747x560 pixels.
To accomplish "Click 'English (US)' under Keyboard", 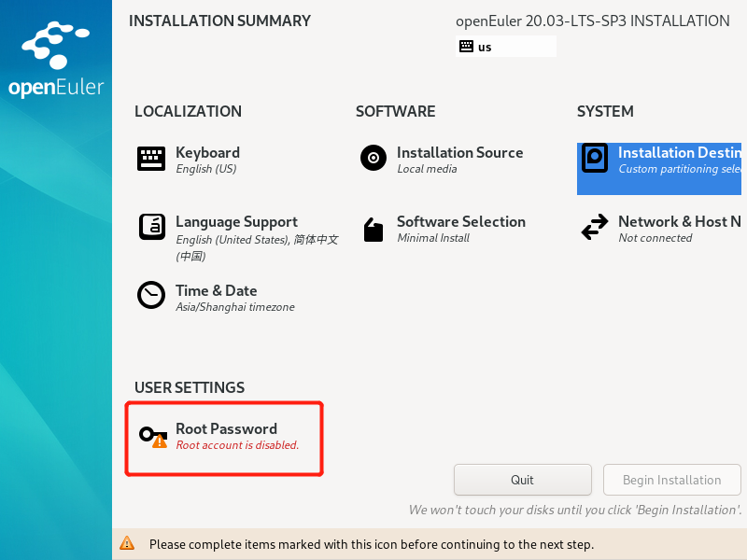I will pyautogui.click(x=206, y=169).
